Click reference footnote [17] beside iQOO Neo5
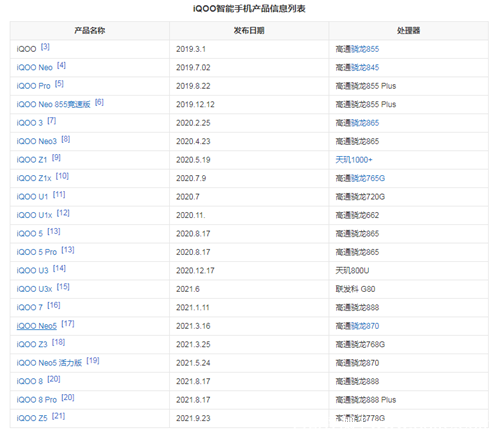This screenshot has width=500, height=438. point(68,324)
